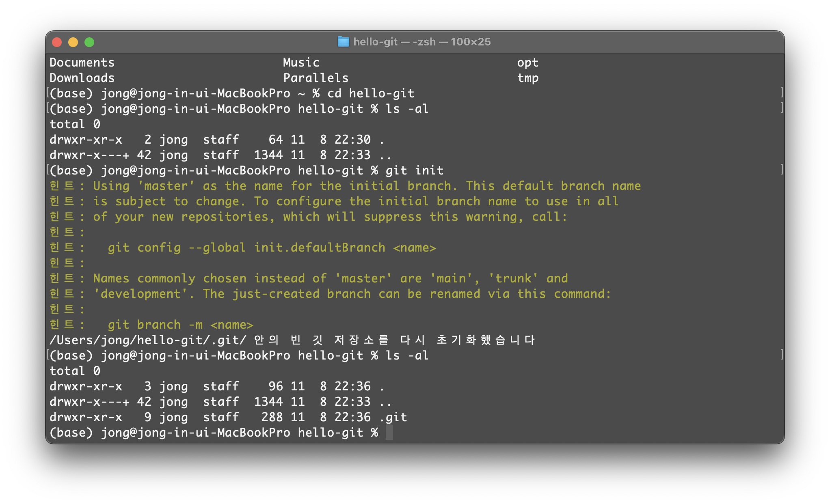The width and height of the screenshot is (830, 504).
Task: Click the 'cd hello-git' command text
Action: (371, 93)
